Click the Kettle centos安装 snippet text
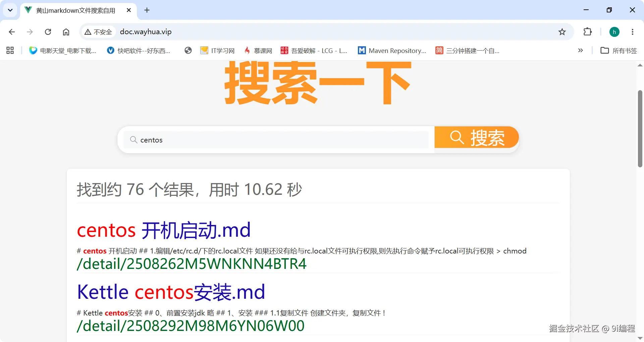This screenshot has height=342, width=644. coord(231,313)
